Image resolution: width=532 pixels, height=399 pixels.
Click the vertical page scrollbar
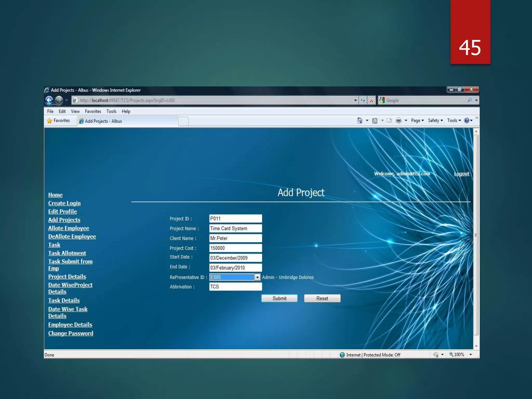coord(476,235)
